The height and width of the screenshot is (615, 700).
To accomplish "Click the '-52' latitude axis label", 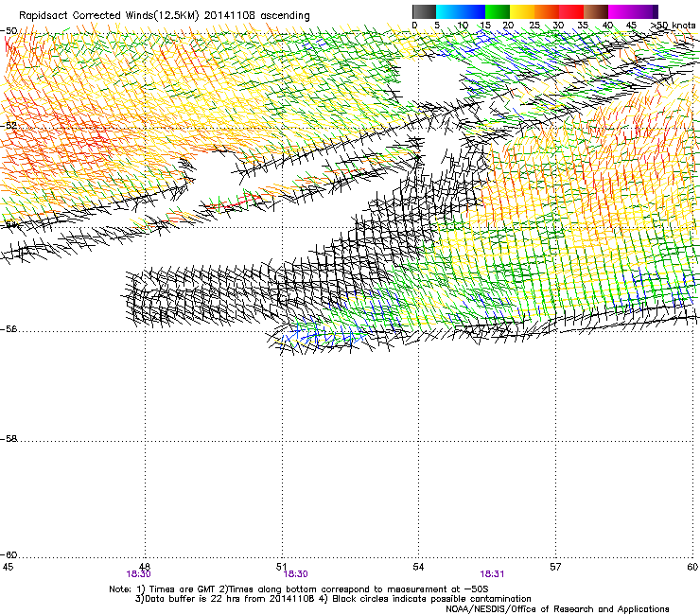I will [9, 126].
